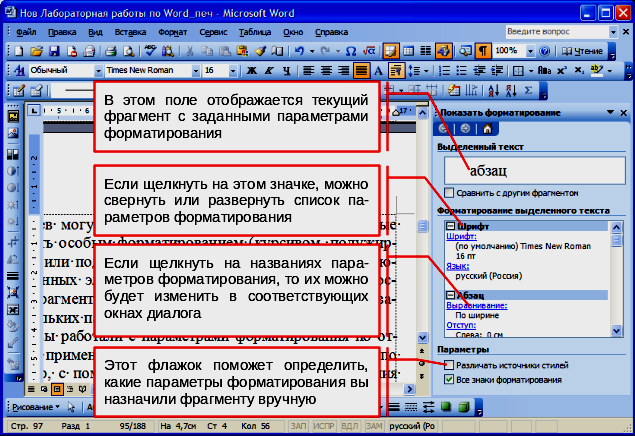Image resolution: width=635 pixels, height=436 pixels.
Task: Toggle the Tables and Borders toolbar icon
Action: click(x=391, y=51)
